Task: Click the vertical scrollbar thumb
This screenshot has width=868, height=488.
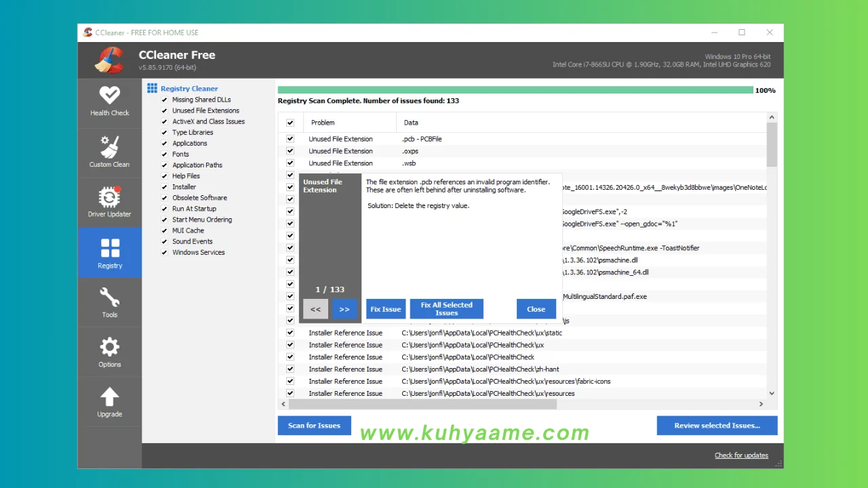Action: (772, 145)
